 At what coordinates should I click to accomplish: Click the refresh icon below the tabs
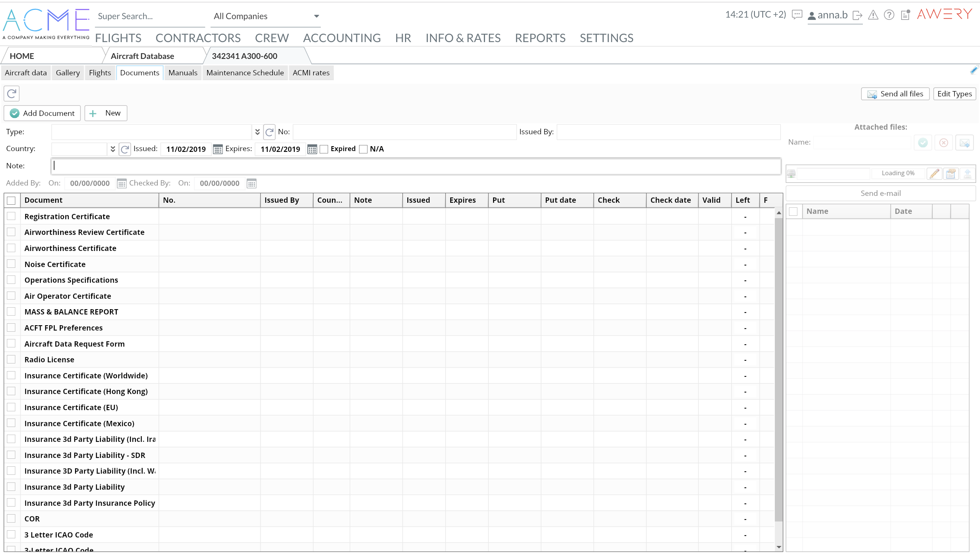[11, 93]
